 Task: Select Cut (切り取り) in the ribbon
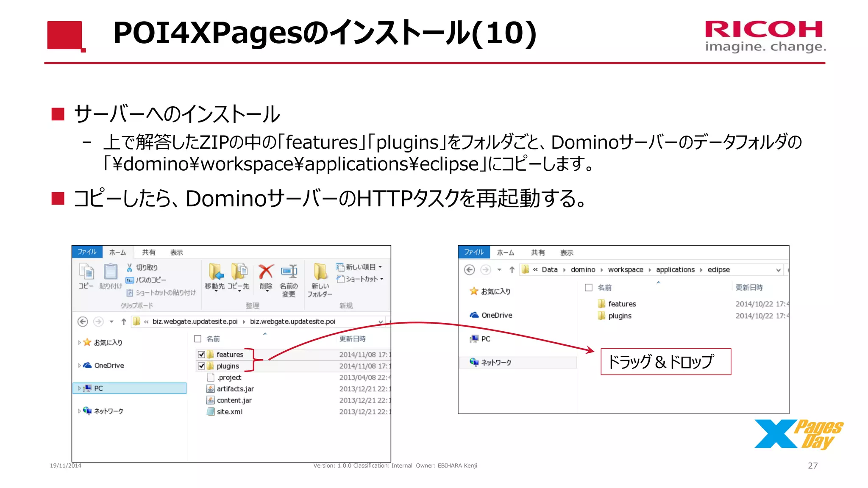point(142,267)
